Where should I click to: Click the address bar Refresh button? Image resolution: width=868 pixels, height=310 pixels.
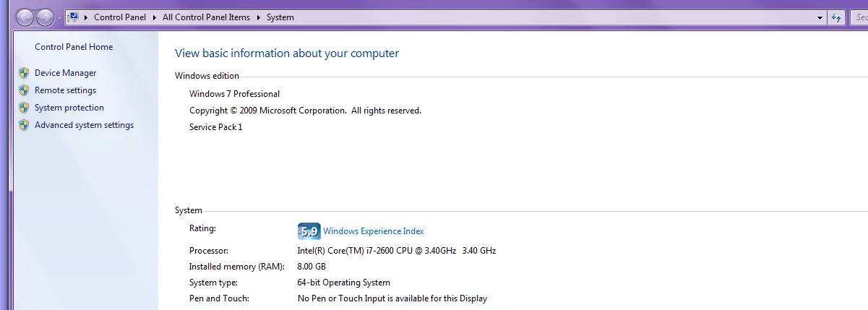coord(836,17)
